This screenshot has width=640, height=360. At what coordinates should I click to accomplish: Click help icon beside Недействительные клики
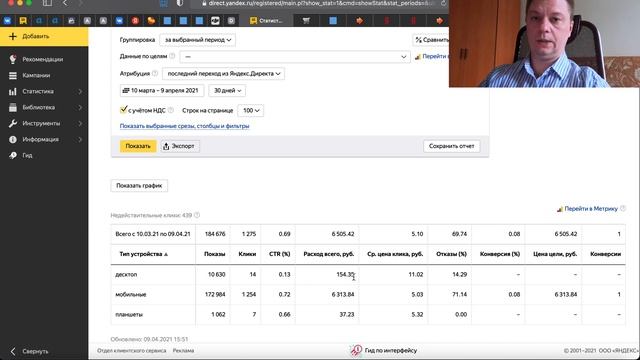pos(197,215)
